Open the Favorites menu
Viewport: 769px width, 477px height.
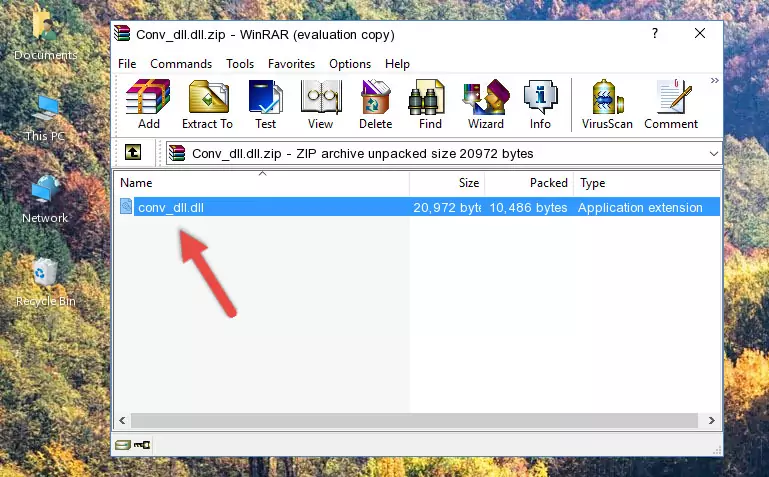(291, 64)
